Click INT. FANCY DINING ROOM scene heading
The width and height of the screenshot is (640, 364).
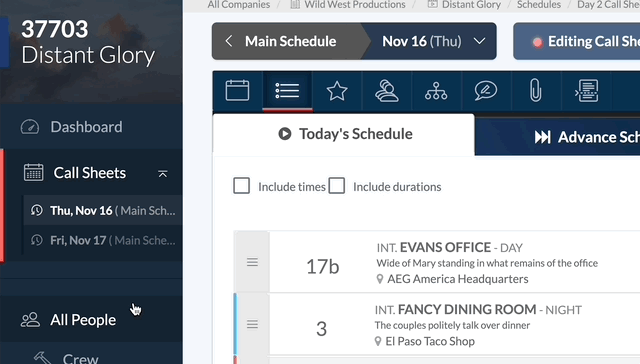click(x=478, y=309)
